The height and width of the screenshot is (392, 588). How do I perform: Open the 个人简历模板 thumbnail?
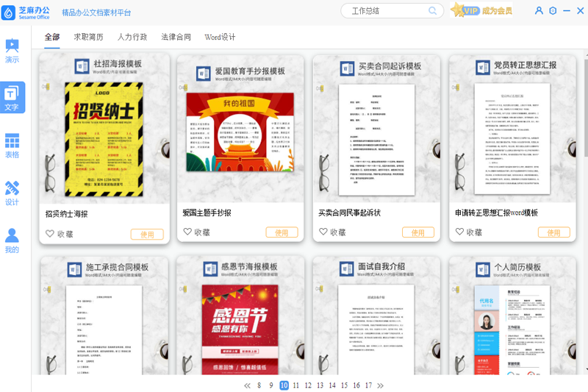512,316
